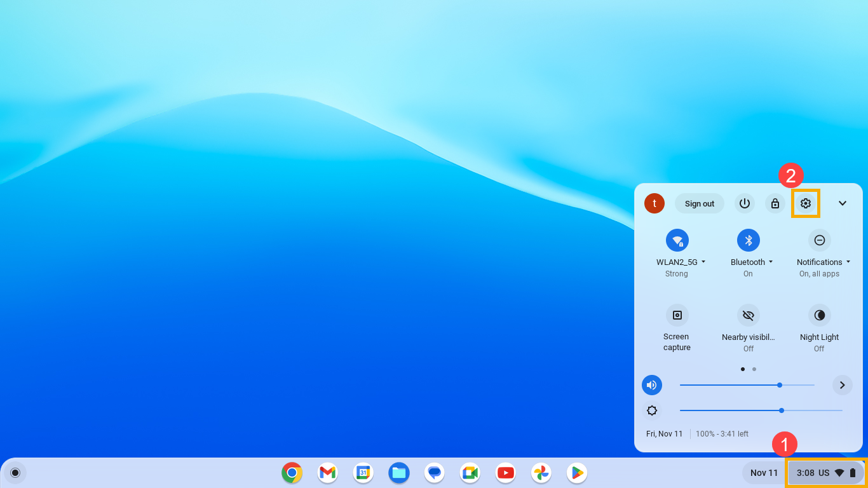Image resolution: width=868 pixels, height=488 pixels.
Task: Start a Screen capture
Action: 677,315
